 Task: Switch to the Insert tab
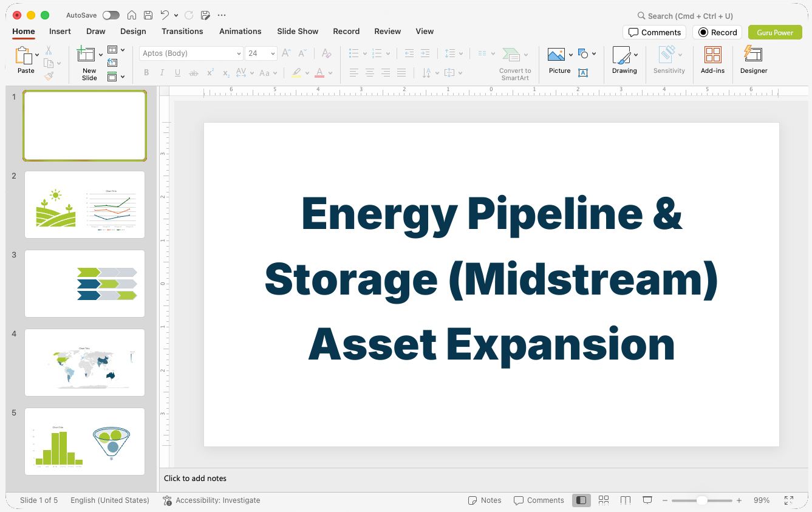[x=60, y=32]
